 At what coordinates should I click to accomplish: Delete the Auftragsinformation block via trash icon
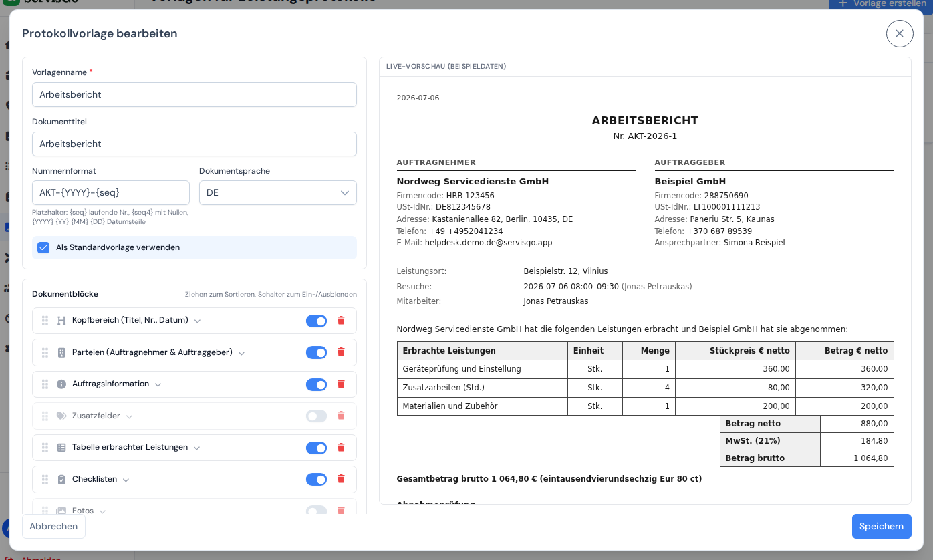[x=341, y=384]
